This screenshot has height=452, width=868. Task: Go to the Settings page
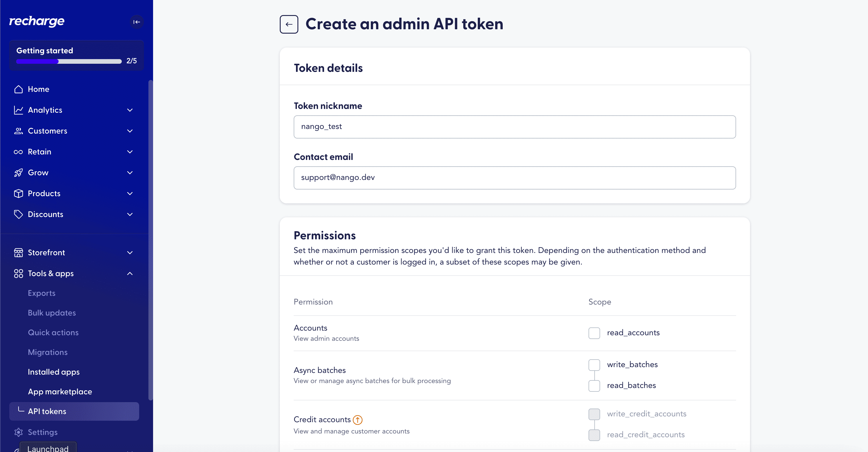[x=42, y=432]
